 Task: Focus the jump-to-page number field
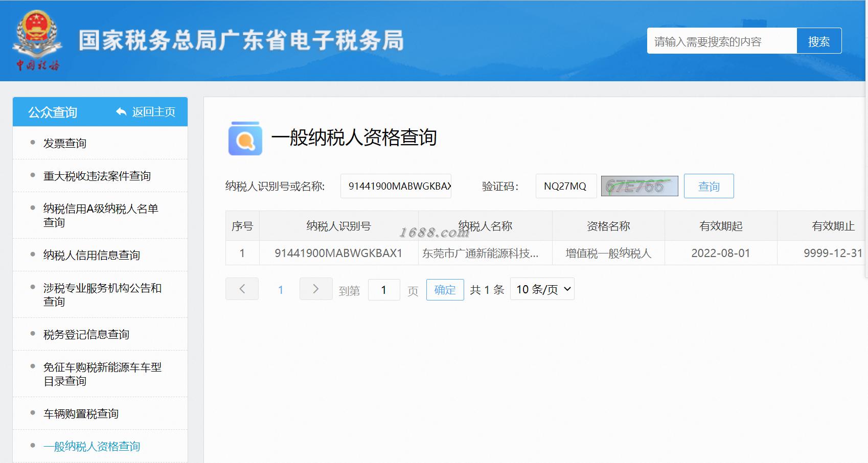(x=384, y=290)
